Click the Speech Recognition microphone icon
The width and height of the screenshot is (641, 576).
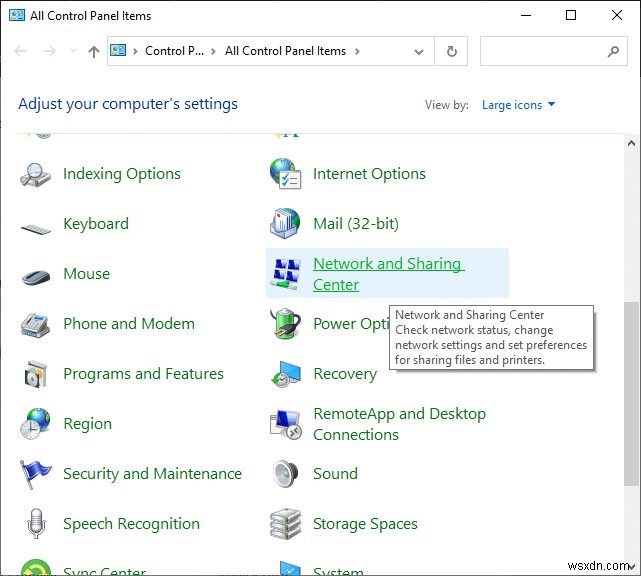pyautogui.click(x=36, y=524)
